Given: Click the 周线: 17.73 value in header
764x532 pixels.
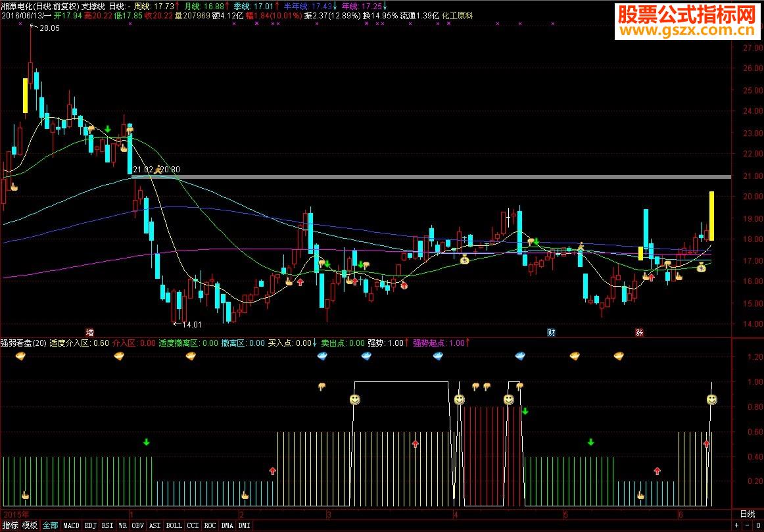Looking at the screenshot, I should click(155, 6).
